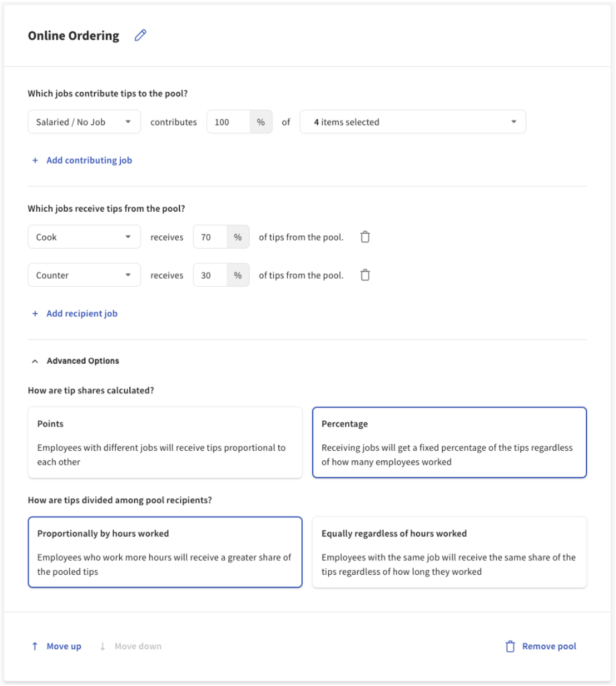Delete the Cook recipient row
This screenshot has height=686, width=616.
365,237
